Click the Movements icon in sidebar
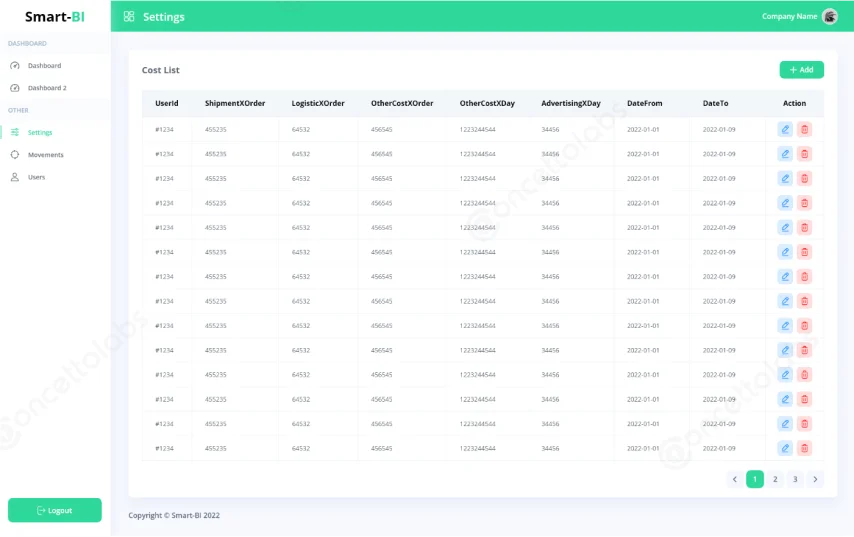Screen dimensions: 854x537 pyautogui.click(x=15, y=155)
